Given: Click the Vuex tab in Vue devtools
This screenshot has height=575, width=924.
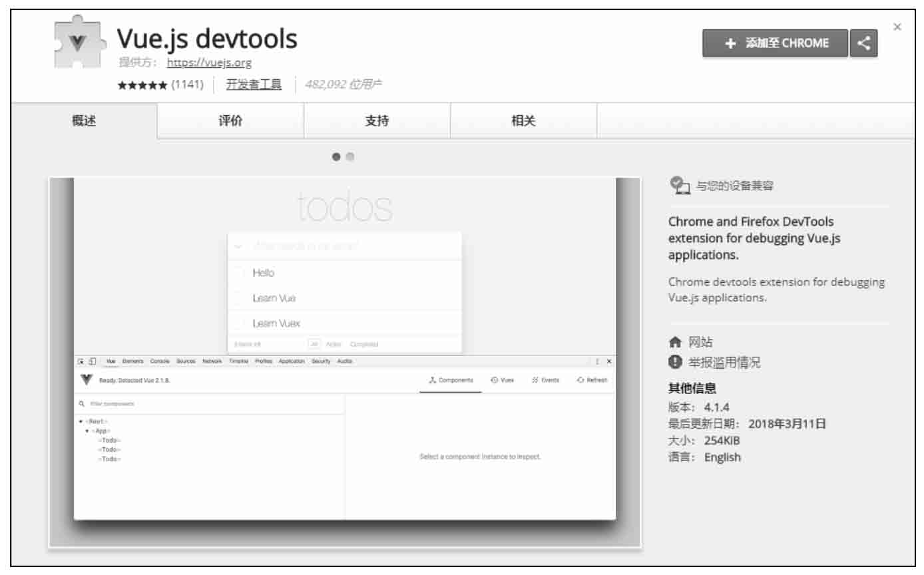Looking at the screenshot, I should tap(503, 380).
